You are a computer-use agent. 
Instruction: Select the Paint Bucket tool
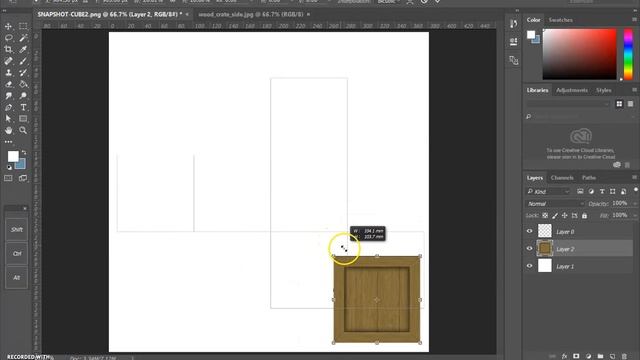(x=23, y=84)
